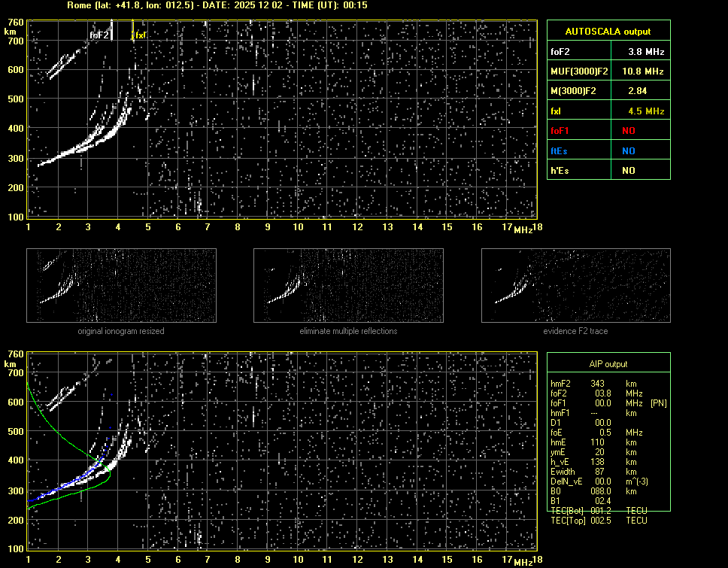Click the foF2 marker label on top ionogram
The image size is (728, 568).
click(x=100, y=35)
